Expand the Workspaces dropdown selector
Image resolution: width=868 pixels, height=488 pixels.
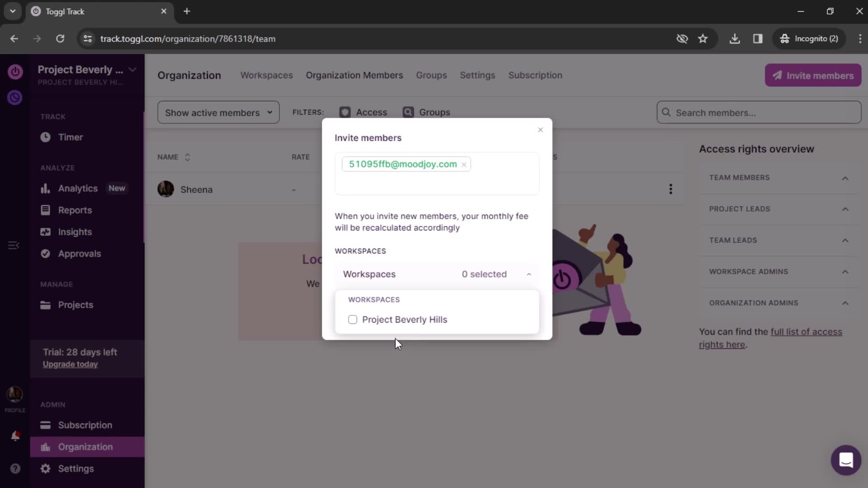pos(438,274)
